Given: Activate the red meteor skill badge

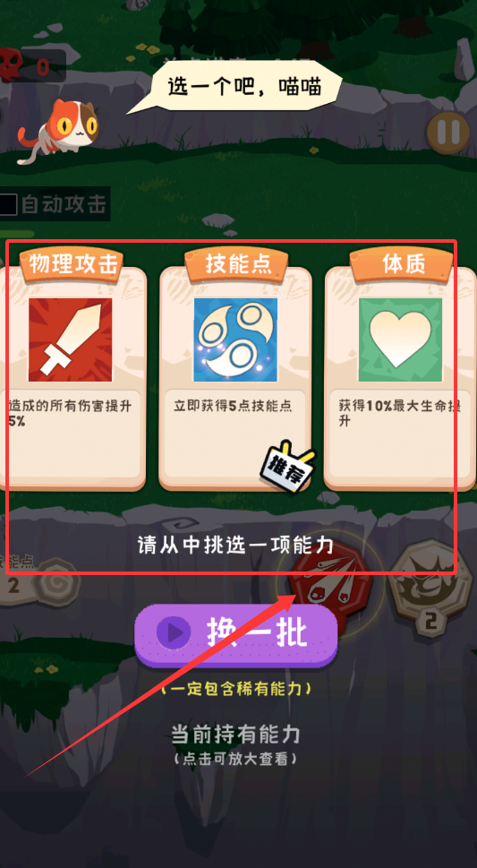Looking at the screenshot, I should coord(331,582).
